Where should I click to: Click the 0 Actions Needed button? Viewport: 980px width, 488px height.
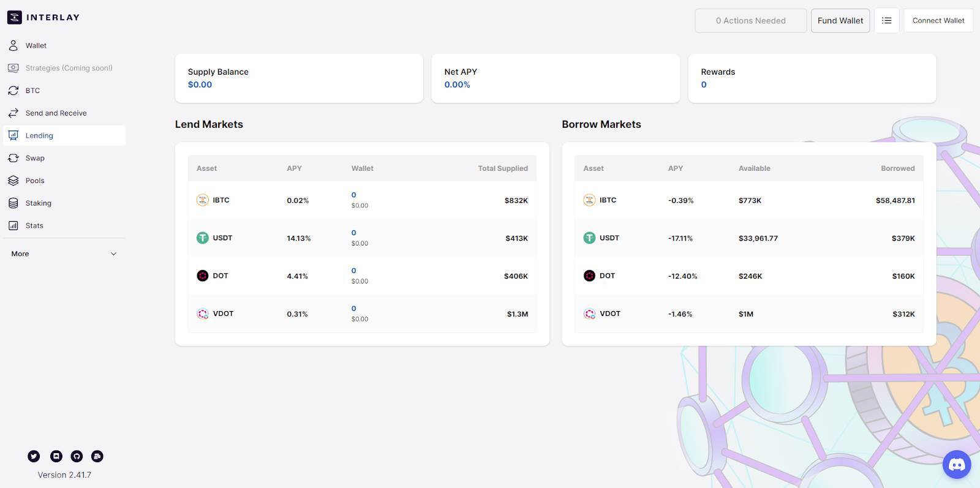751,20
